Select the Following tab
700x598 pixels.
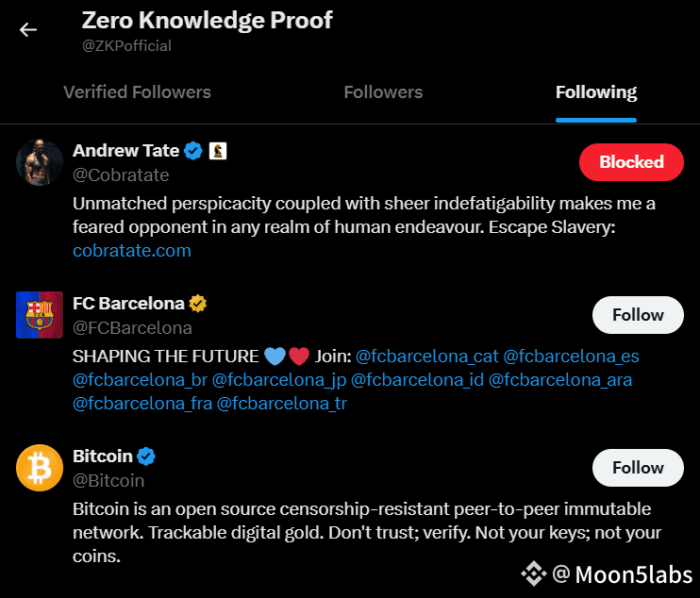coord(596,92)
